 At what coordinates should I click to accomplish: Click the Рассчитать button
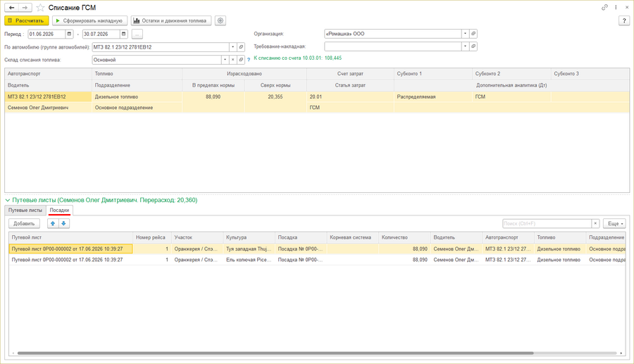click(27, 20)
